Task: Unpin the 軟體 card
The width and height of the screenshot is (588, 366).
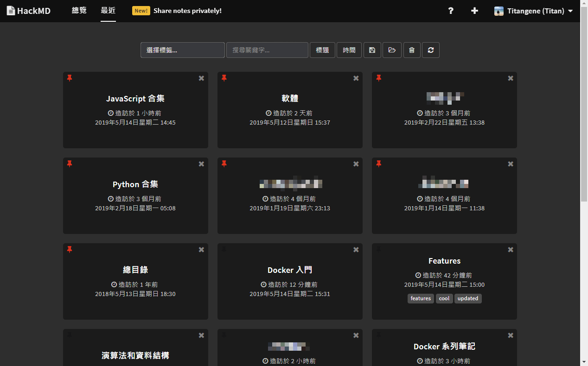Action: [224, 78]
